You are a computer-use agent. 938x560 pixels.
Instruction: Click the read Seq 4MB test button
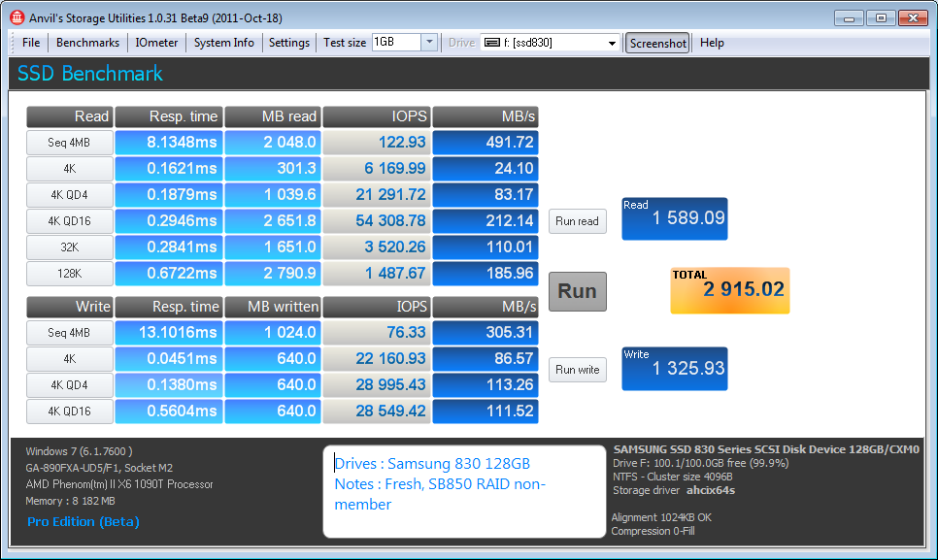click(x=69, y=143)
